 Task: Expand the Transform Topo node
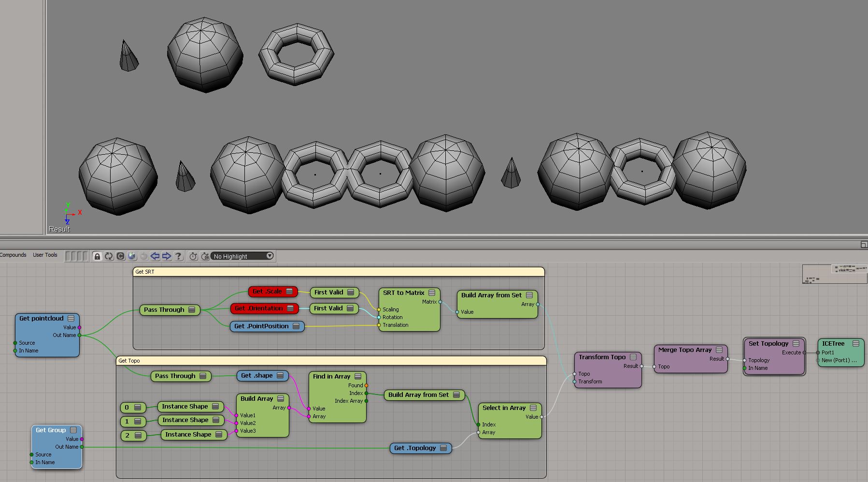tap(633, 357)
